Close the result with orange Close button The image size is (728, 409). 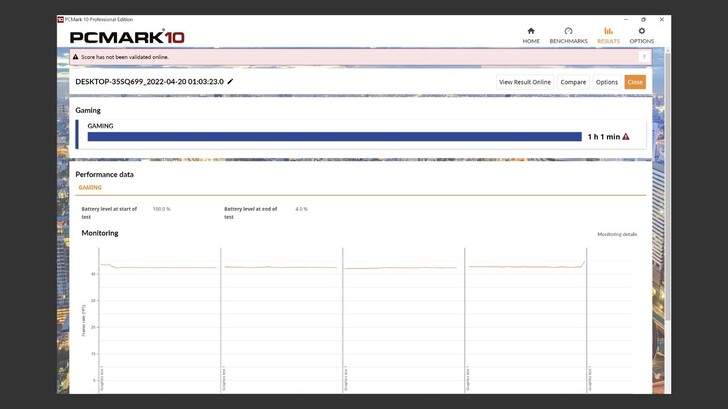[635, 82]
